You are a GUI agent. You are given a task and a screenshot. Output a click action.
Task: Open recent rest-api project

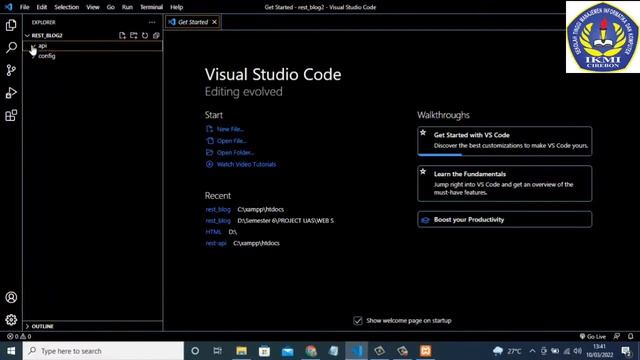tap(216, 243)
